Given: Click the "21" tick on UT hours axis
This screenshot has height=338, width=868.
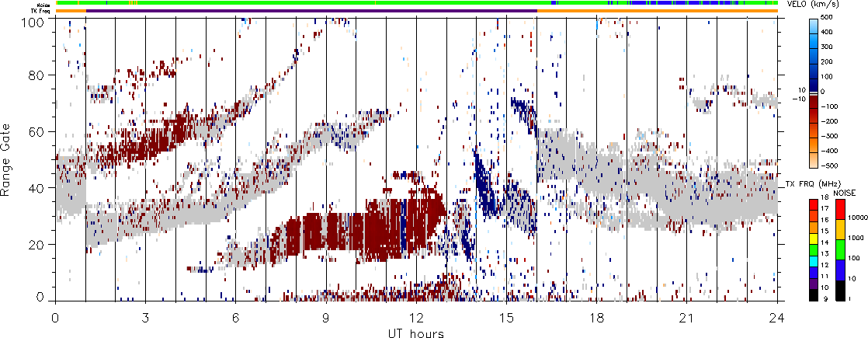Looking at the screenshot, I should click(687, 316).
